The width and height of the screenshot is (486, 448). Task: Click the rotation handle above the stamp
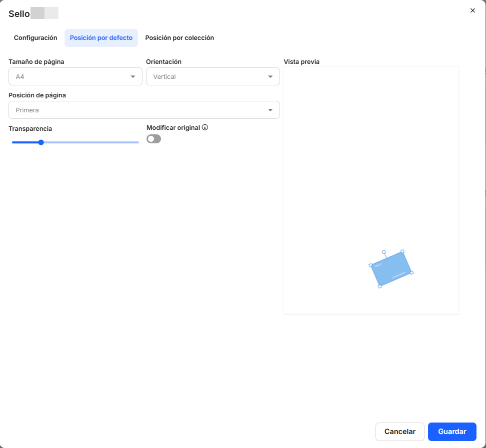click(383, 252)
